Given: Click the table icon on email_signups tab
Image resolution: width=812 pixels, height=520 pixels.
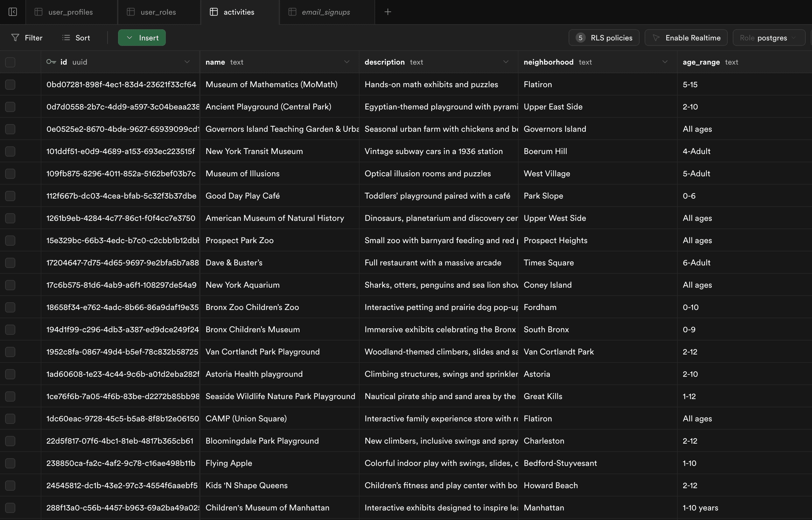Looking at the screenshot, I should pyautogui.click(x=292, y=12).
